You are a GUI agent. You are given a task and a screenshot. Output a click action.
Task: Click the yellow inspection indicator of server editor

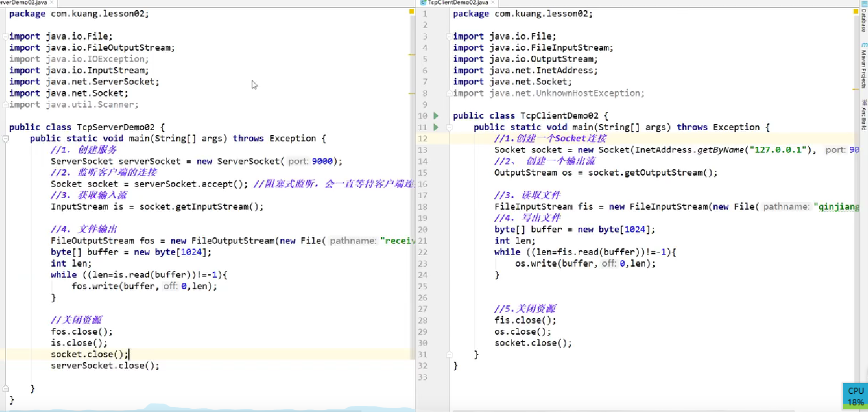411,11
